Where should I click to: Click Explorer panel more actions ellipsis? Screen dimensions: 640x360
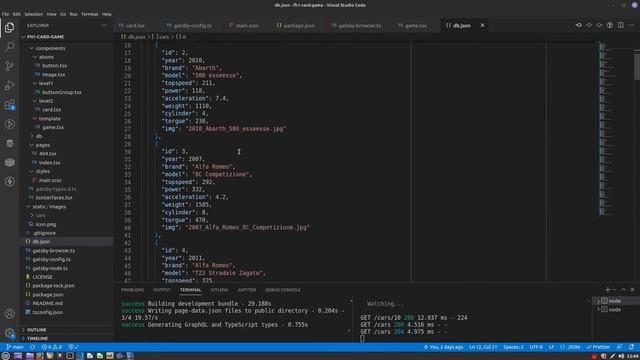104,25
